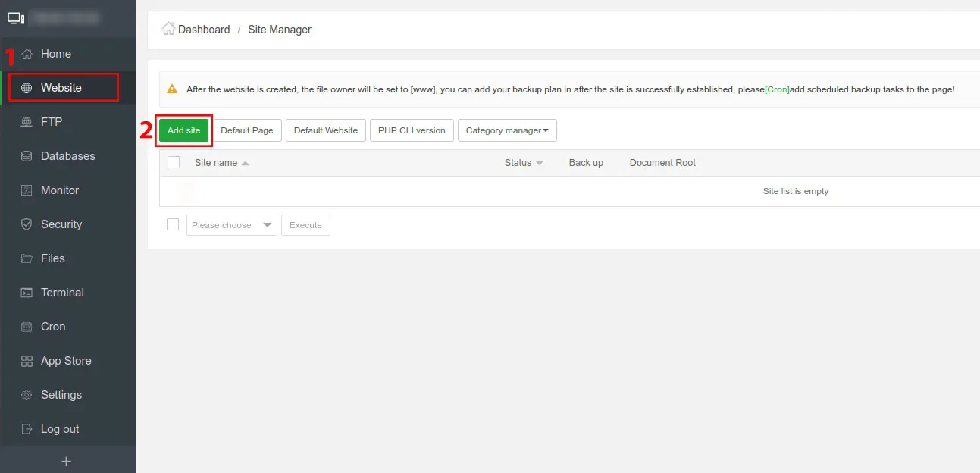980x473 pixels.
Task: Click the Monitor chart icon
Action: (27, 190)
